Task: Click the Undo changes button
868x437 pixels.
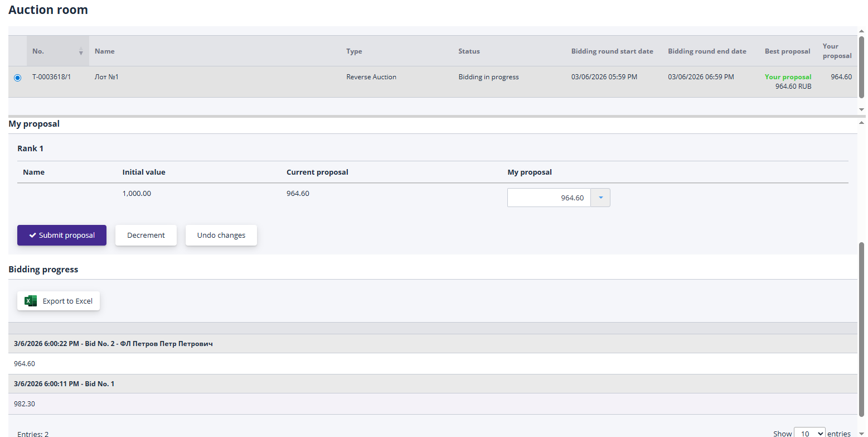Action: point(221,236)
